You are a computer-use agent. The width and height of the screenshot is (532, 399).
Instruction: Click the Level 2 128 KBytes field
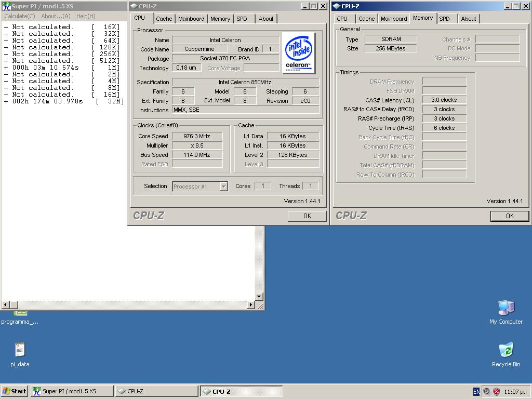tap(293, 155)
